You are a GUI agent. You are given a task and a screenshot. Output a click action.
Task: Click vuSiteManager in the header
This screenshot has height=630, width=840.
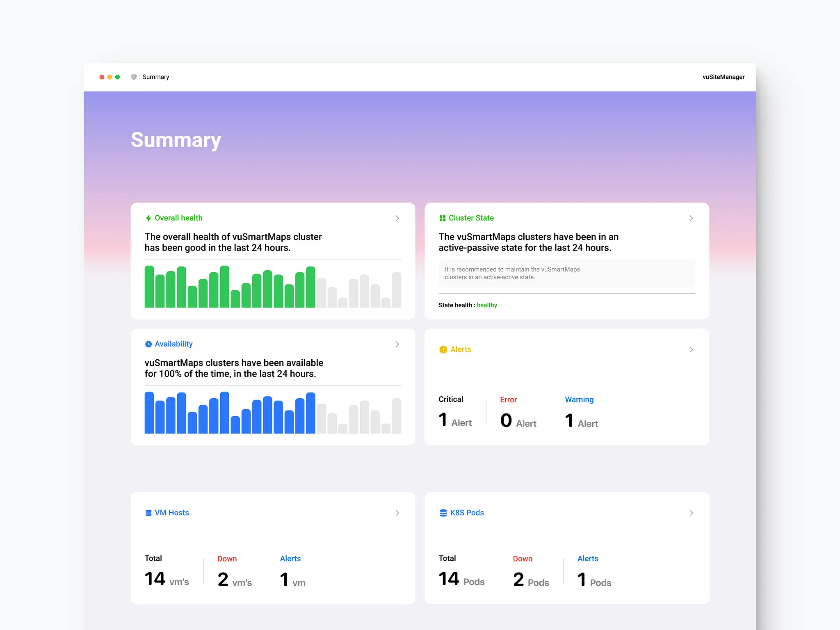tap(724, 77)
